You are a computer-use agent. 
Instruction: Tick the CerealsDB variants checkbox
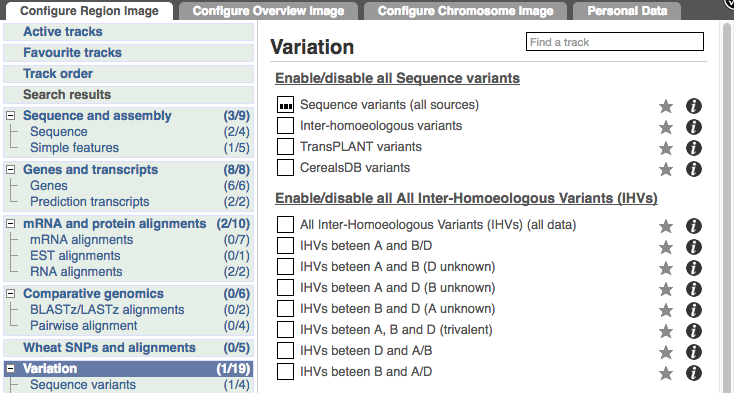(x=285, y=167)
